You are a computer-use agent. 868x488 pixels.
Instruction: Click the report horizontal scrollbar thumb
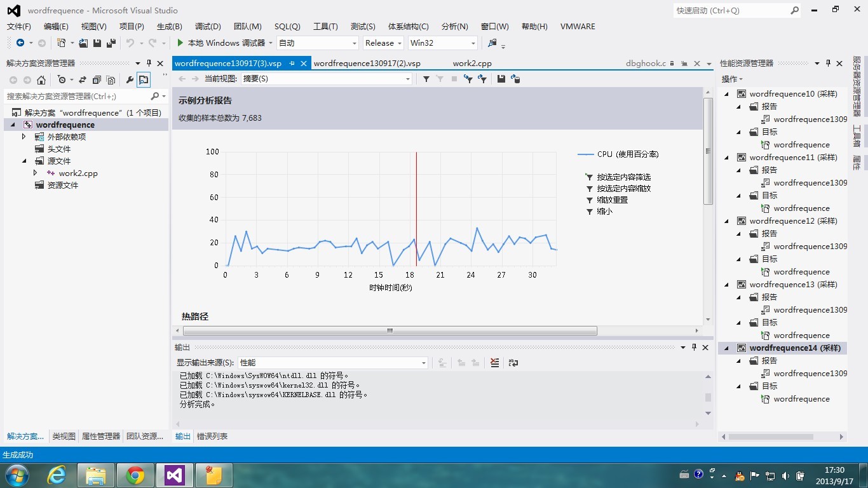[390, 330]
